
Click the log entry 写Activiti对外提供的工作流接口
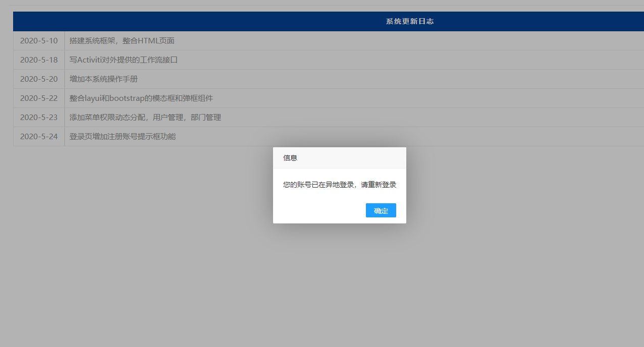[x=124, y=60]
